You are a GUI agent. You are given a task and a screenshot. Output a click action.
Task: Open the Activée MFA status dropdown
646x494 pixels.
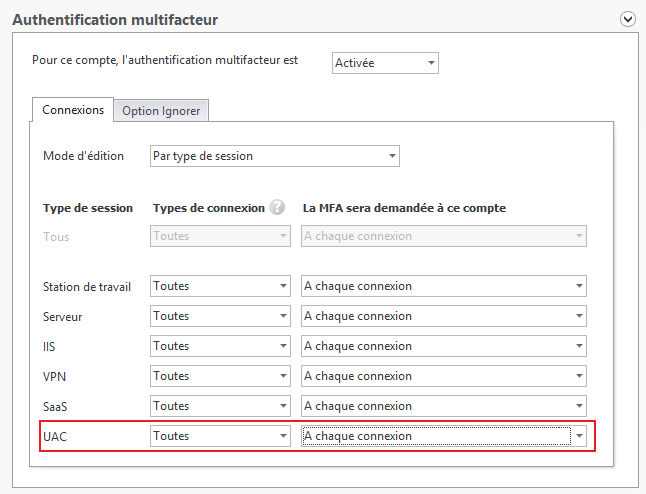(385, 63)
